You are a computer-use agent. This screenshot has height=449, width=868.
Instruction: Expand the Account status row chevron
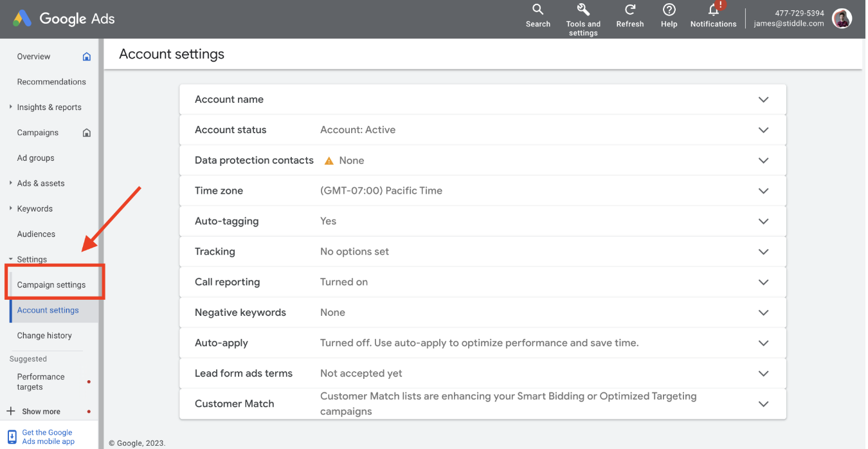(763, 130)
